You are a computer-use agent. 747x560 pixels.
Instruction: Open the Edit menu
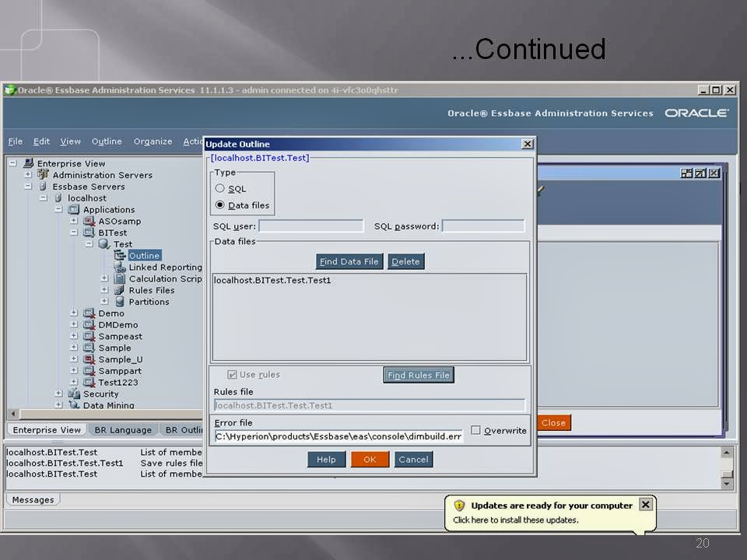pos(41,142)
